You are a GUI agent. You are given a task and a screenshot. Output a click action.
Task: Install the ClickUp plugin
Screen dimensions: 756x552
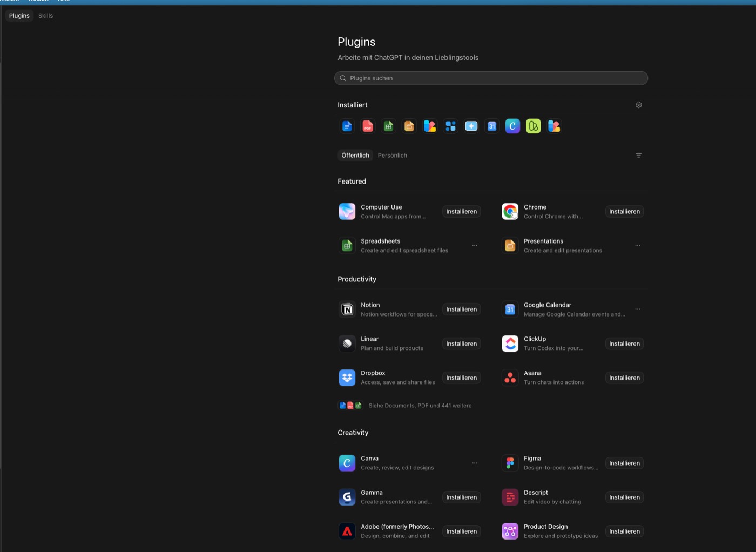pyautogui.click(x=625, y=344)
